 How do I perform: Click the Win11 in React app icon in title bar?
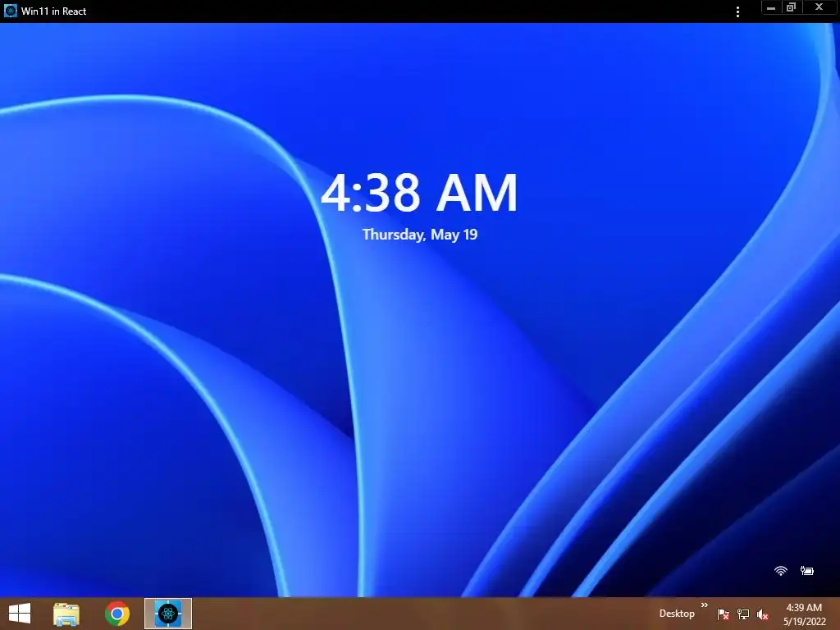click(x=10, y=11)
